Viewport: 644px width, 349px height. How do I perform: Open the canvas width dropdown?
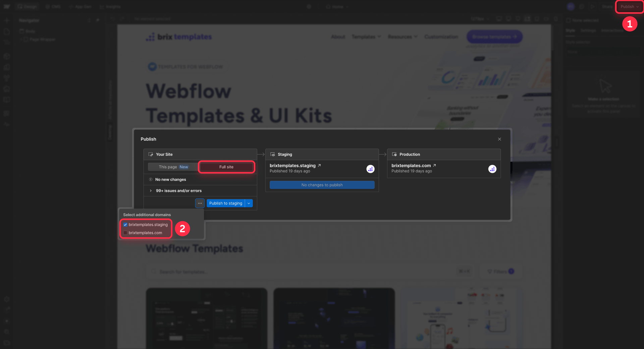click(480, 19)
